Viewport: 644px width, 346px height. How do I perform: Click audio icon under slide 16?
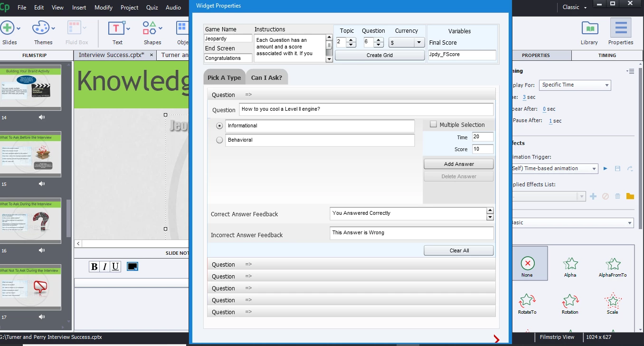[42, 250]
